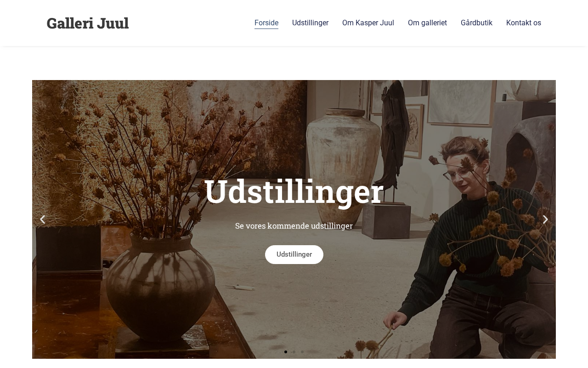The width and height of the screenshot is (588, 368).
Task: Jump to the third carousel slide dot
Action: 302,352
